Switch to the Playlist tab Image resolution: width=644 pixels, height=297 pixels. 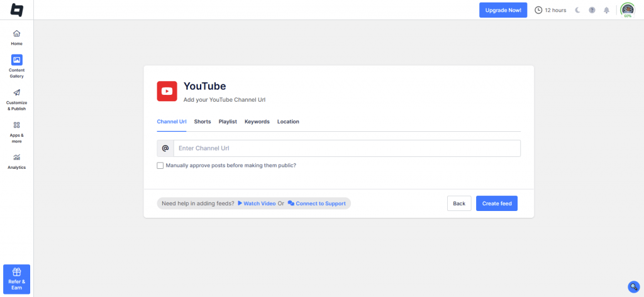click(x=228, y=122)
